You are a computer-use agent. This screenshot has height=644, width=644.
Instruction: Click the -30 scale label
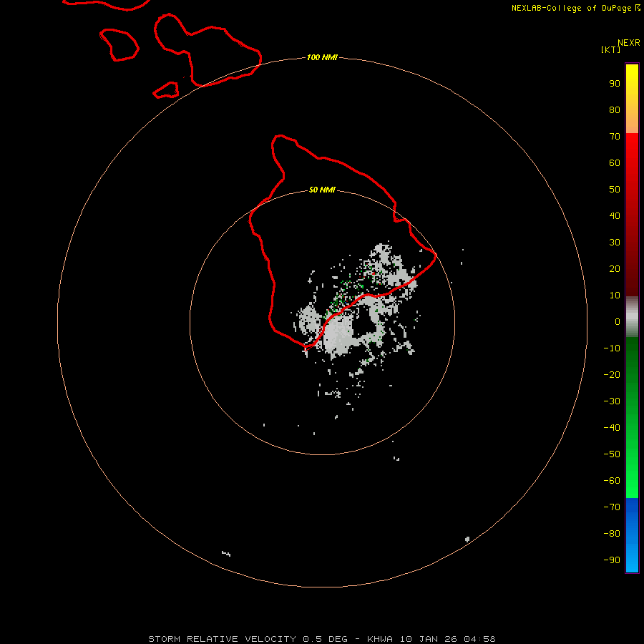tap(612, 401)
